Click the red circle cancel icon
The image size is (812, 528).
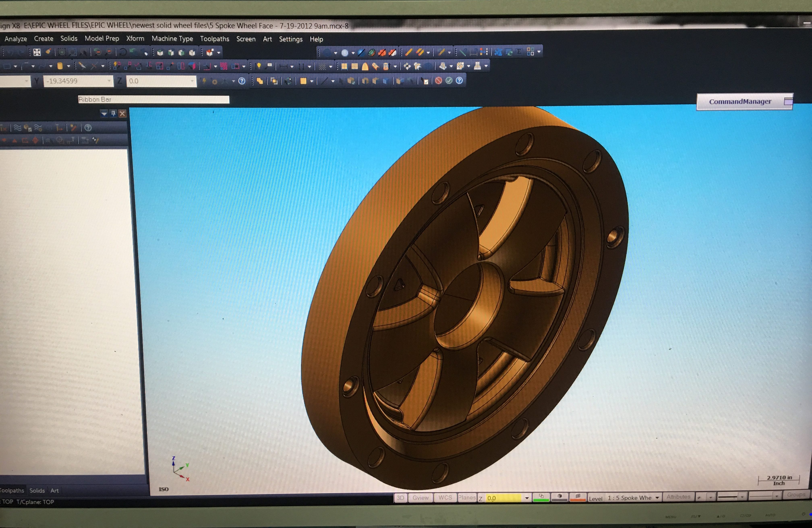439,81
